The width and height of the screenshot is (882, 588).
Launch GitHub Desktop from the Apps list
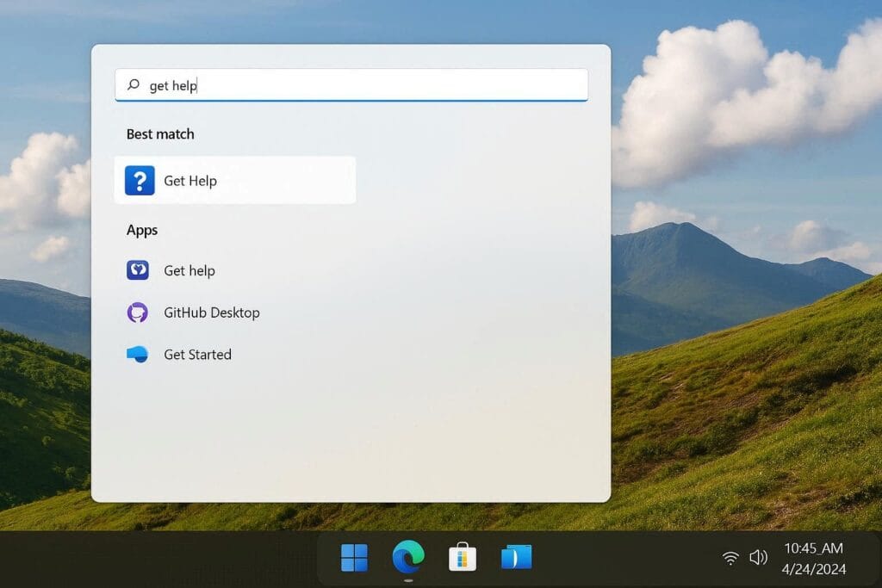(211, 313)
